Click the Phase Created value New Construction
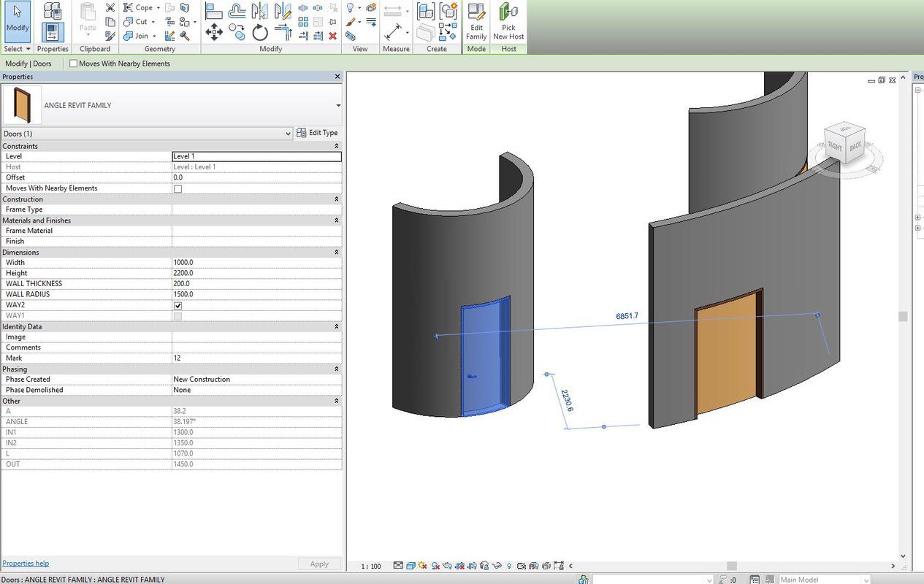 (256, 379)
